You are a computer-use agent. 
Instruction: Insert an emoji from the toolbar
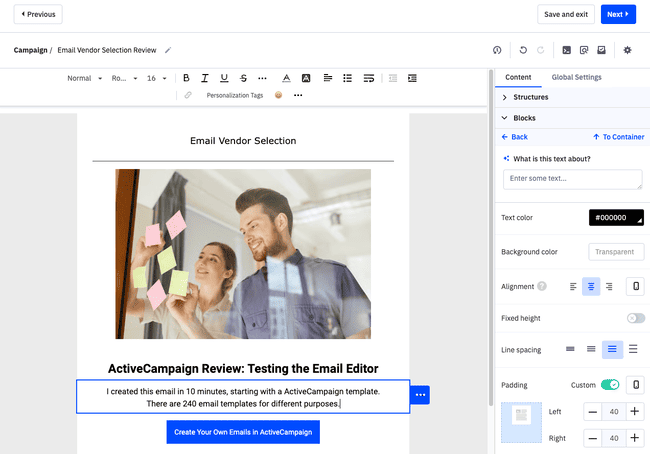(x=278, y=95)
